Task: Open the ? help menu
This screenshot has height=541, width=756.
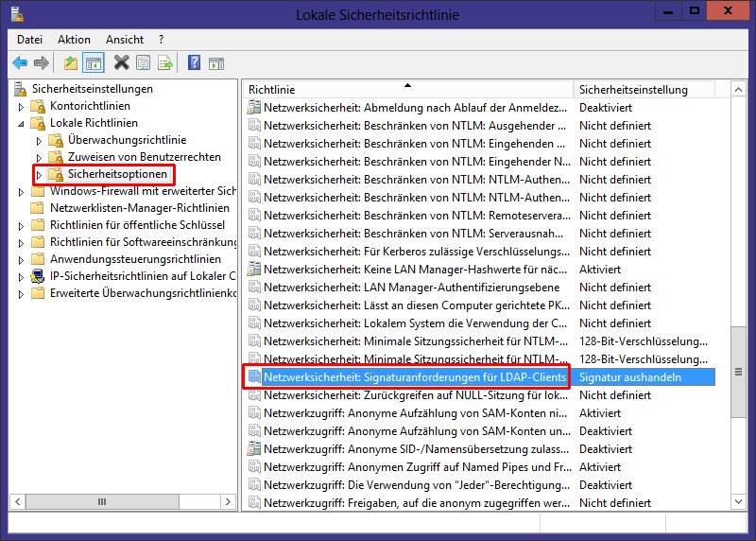Action: 161,40
